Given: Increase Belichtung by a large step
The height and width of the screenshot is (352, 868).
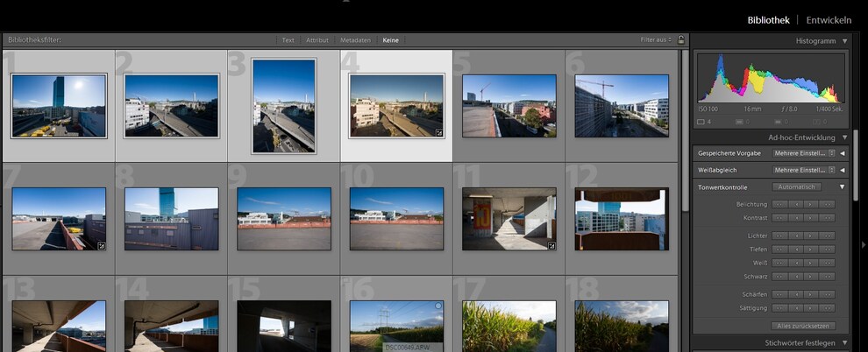Looking at the screenshot, I should coord(827,205).
